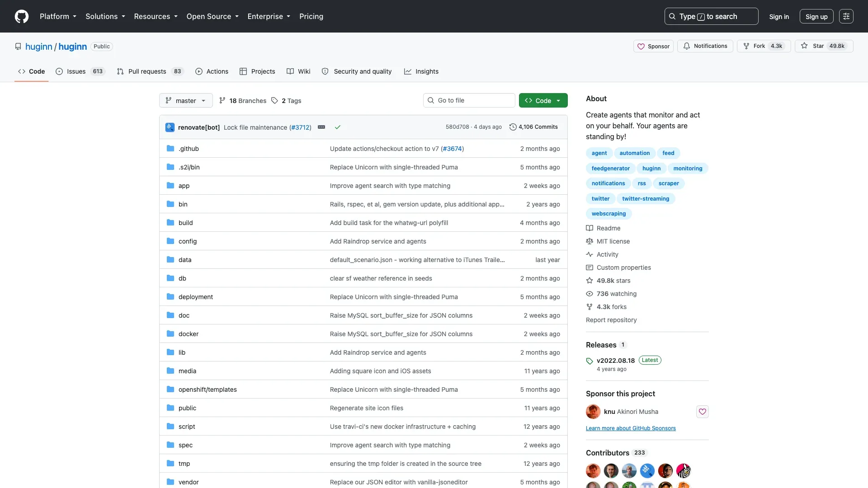The height and width of the screenshot is (488, 868).
Task: View 736 watching link
Action: tap(611, 294)
